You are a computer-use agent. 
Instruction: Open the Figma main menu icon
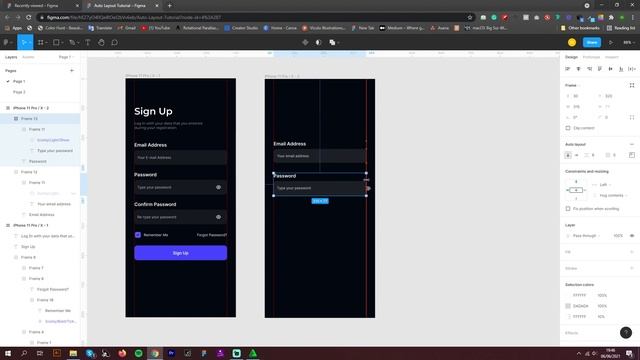point(6,42)
